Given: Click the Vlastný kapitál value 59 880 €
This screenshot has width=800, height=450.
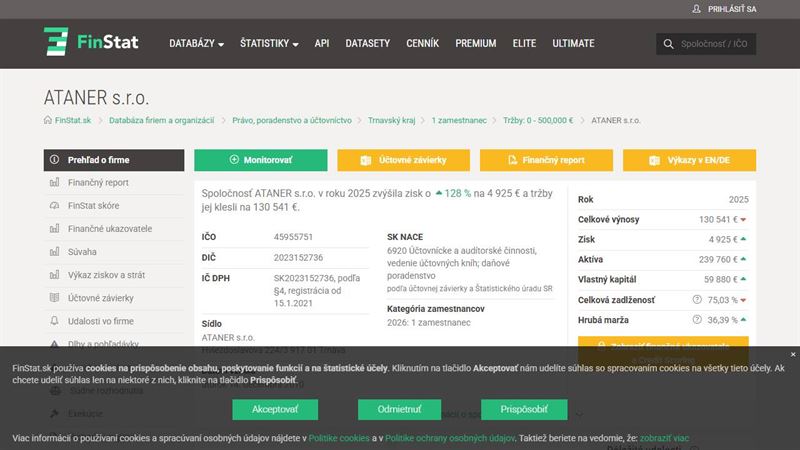Looking at the screenshot, I should [721, 279].
